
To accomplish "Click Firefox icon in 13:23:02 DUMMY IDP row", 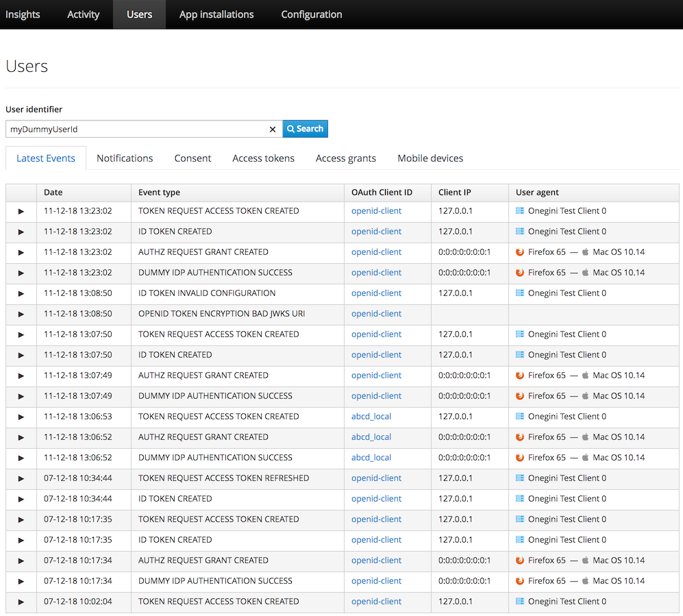I will coord(520,272).
